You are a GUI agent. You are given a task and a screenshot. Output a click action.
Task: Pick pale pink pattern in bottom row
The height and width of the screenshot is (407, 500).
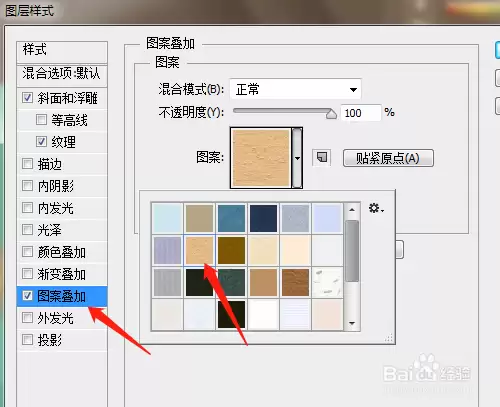[327, 314]
